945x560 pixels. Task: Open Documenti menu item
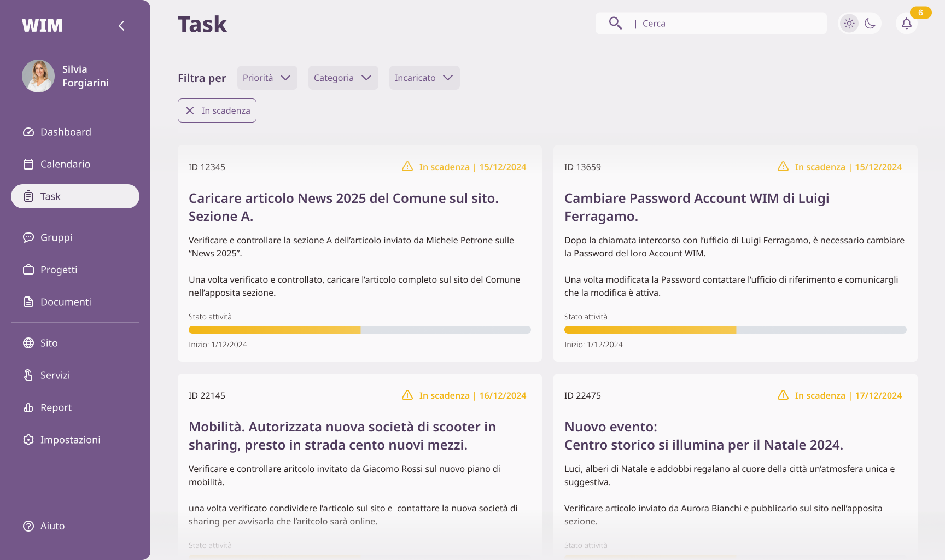75,302
